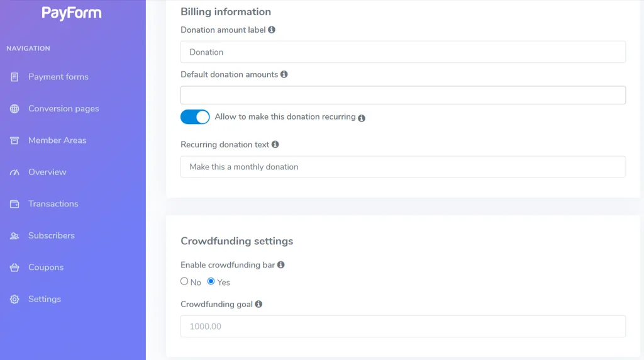Edit the Recurring donation text field
The image size is (644, 360).
[403, 167]
